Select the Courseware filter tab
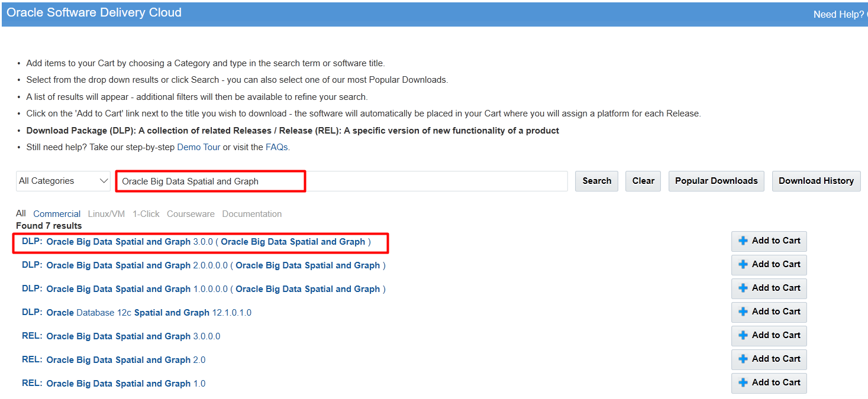The image size is (868, 399). point(191,214)
